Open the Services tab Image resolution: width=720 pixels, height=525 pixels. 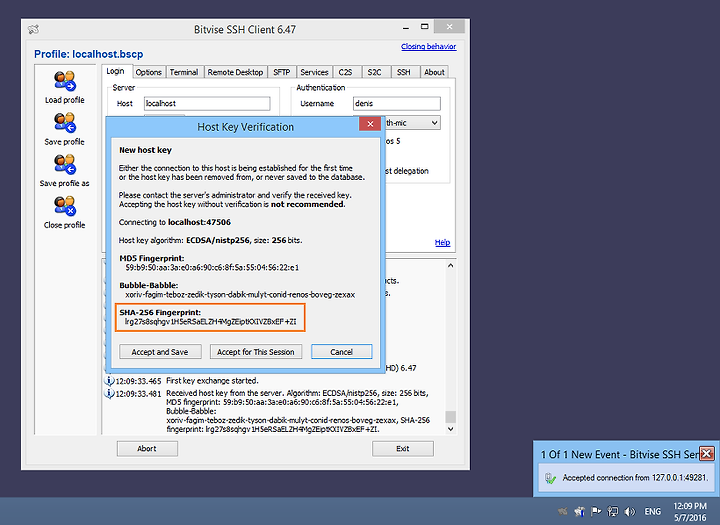(314, 72)
